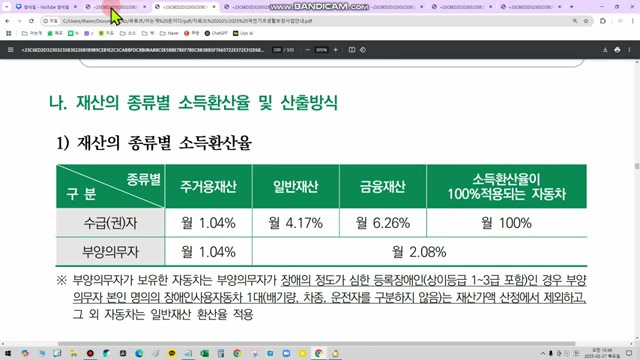This screenshot has width=640, height=360.
Task: Open the apps grid shortcut in bookmarks bar
Action: coord(8,33)
